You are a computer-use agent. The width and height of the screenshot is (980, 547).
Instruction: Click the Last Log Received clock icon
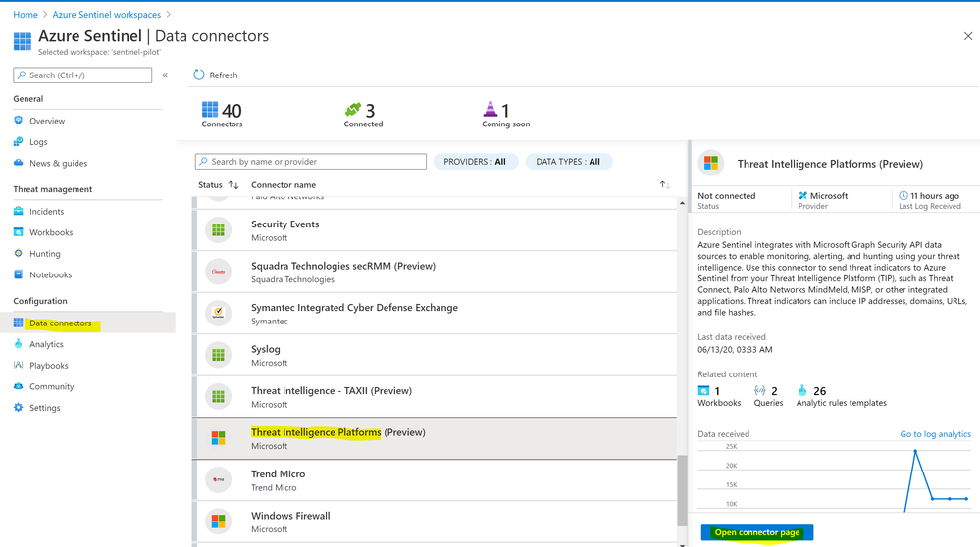click(x=903, y=195)
